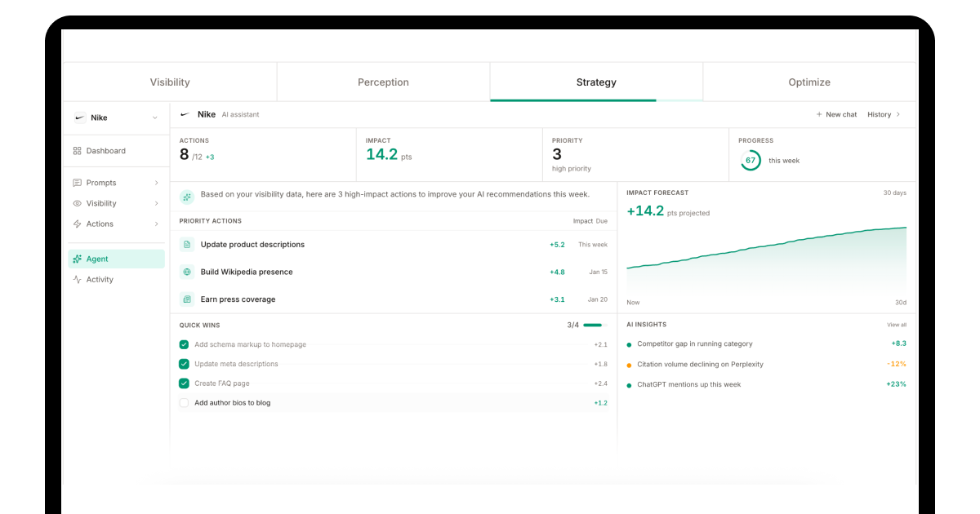The image size is (980, 514).
Task: Uncheck Create FAQ page
Action: (184, 383)
